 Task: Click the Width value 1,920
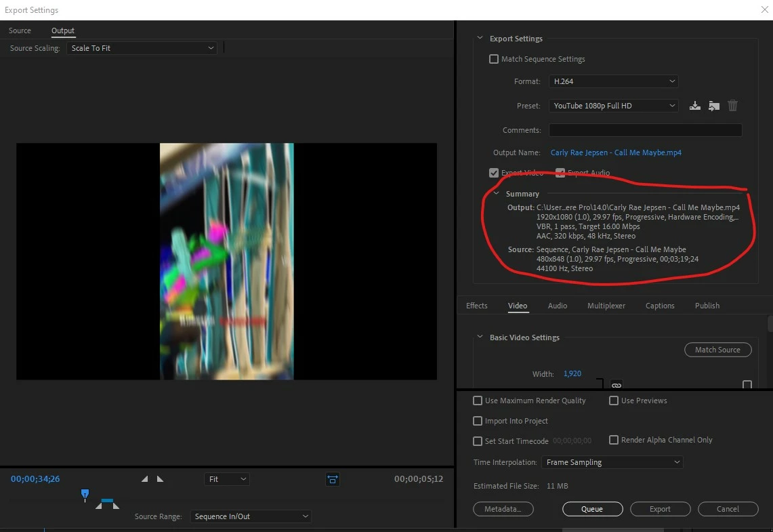pyautogui.click(x=572, y=373)
